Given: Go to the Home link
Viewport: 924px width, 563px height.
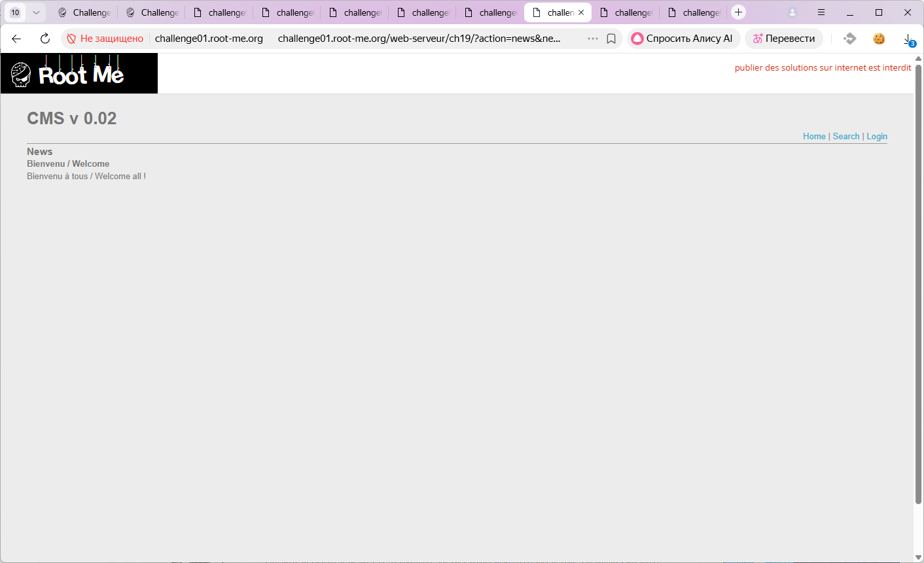Looking at the screenshot, I should pyautogui.click(x=814, y=136).
